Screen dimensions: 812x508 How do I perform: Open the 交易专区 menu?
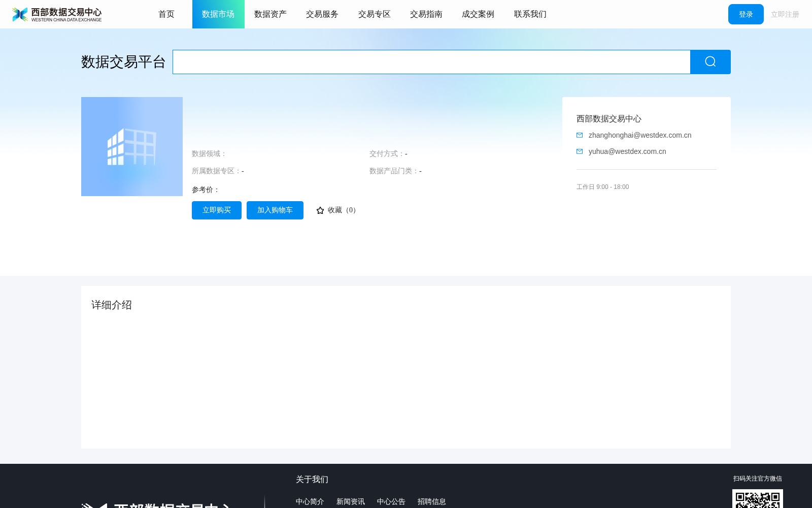(x=375, y=14)
